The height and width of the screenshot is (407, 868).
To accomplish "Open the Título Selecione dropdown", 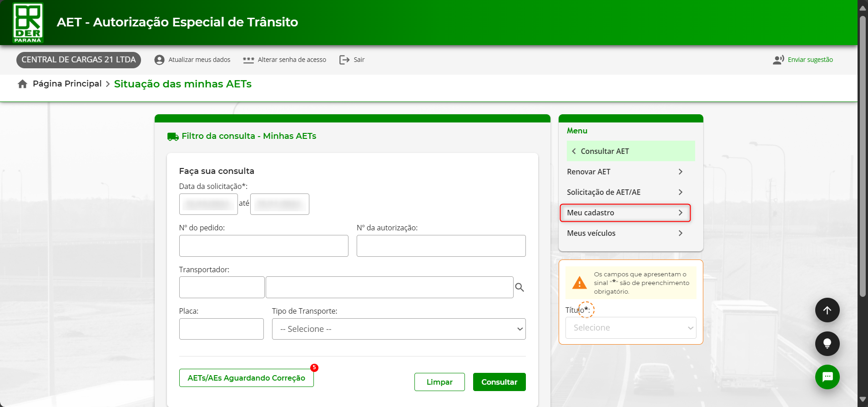I will 631,328.
